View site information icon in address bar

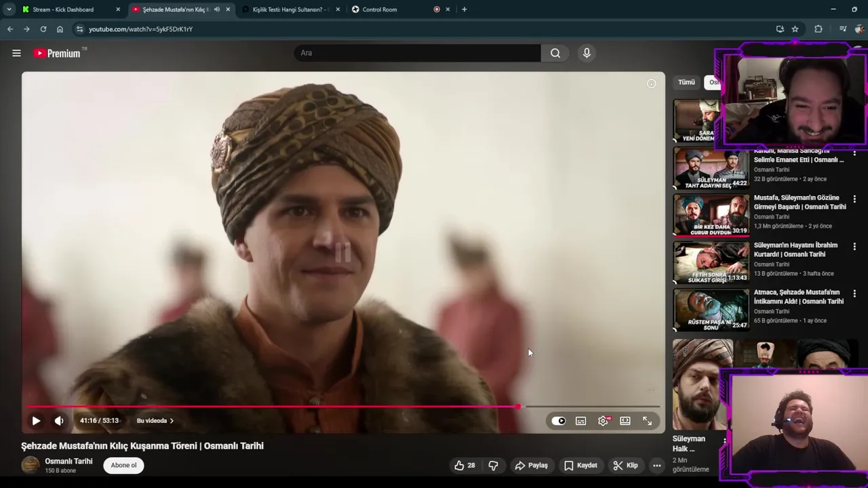pos(79,29)
